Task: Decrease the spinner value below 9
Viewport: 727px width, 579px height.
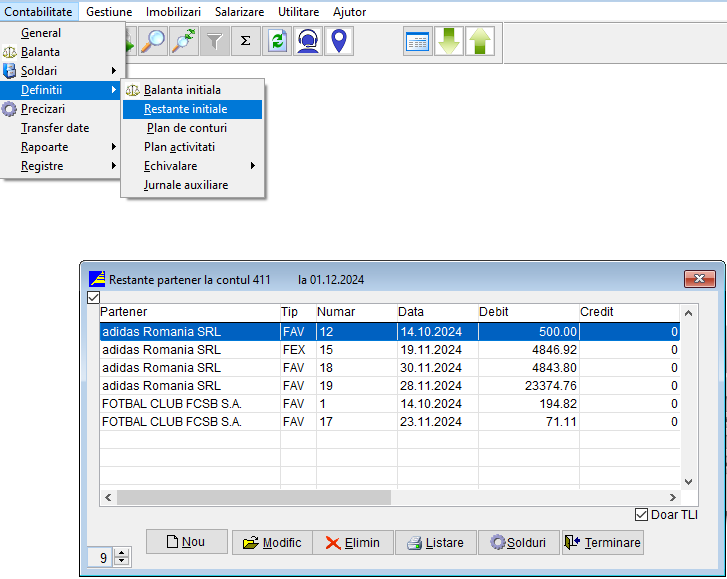Action: pyautogui.click(x=122, y=561)
